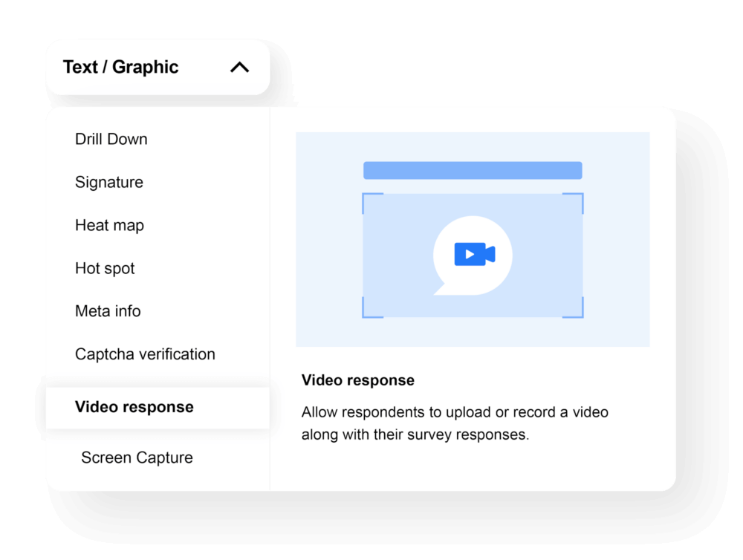Click the video camera play icon
Viewport: 743px width, 560px height.
coord(475,255)
